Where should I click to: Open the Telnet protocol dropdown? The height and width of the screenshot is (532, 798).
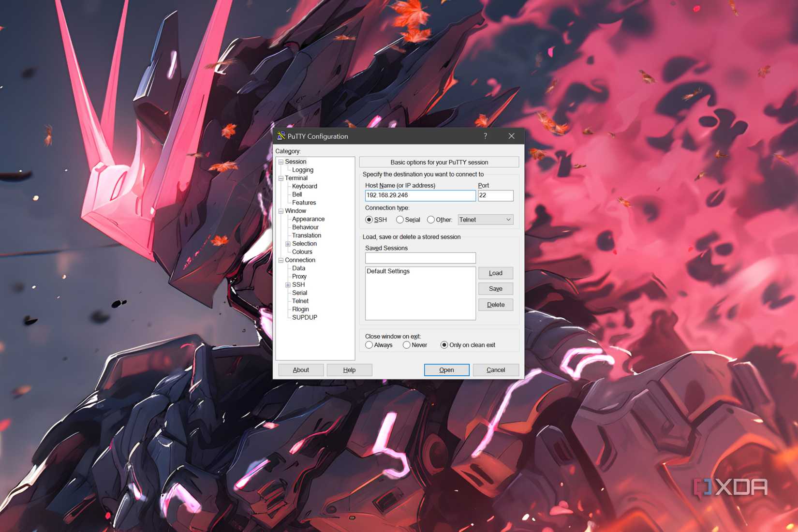(486, 220)
